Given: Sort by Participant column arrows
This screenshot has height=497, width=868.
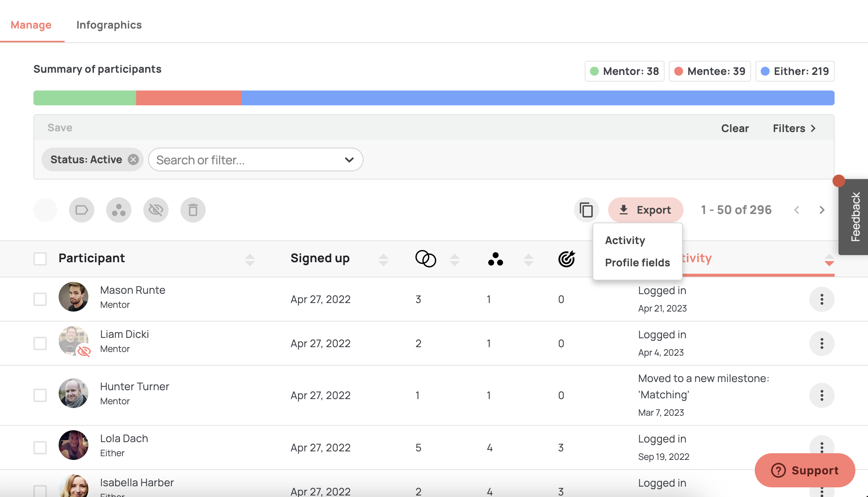Looking at the screenshot, I should [x=250, y=260].
